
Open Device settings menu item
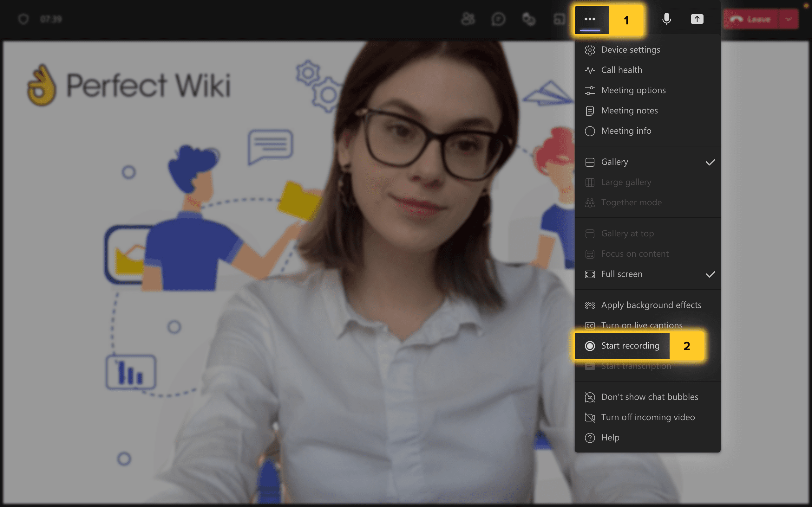pos(631,49)
